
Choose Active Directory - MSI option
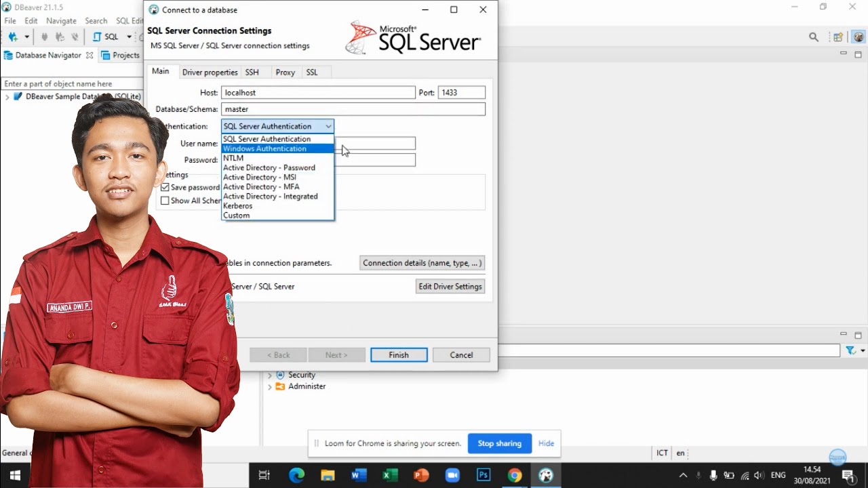[x=278, y=177]
